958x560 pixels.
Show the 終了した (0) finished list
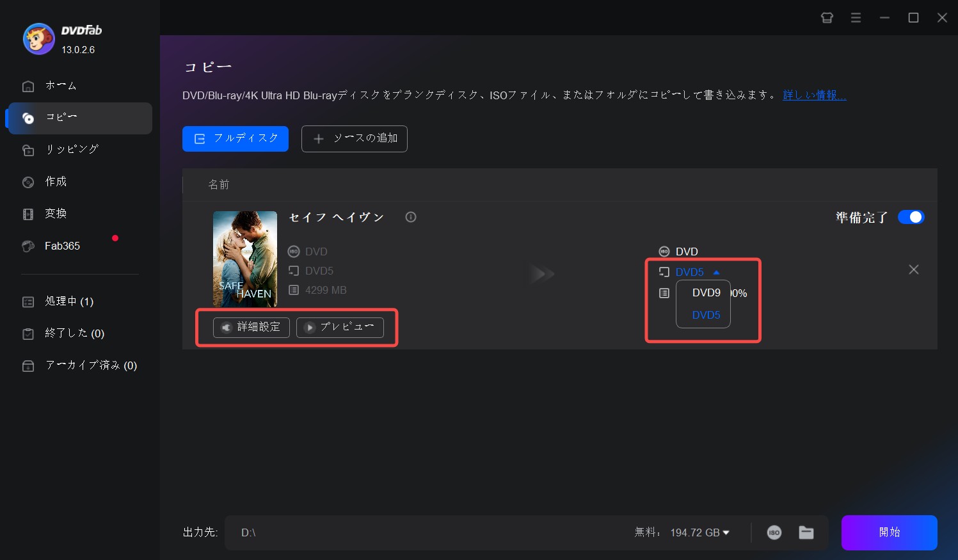pos(74,333)
